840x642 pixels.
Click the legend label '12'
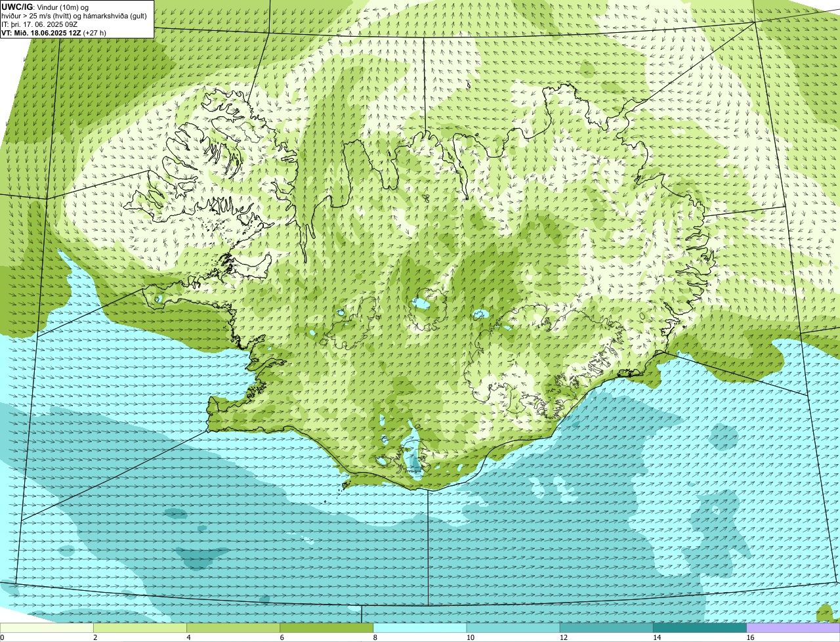tap(563, 637)
